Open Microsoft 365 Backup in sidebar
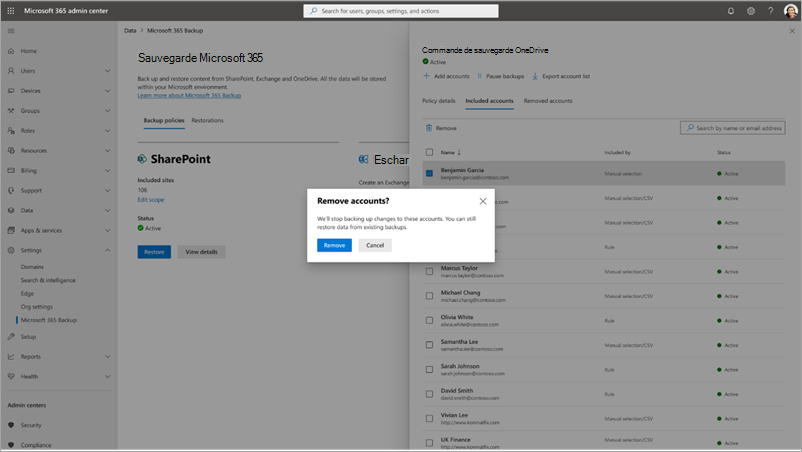The image size is (802, 452). point(49,321)
